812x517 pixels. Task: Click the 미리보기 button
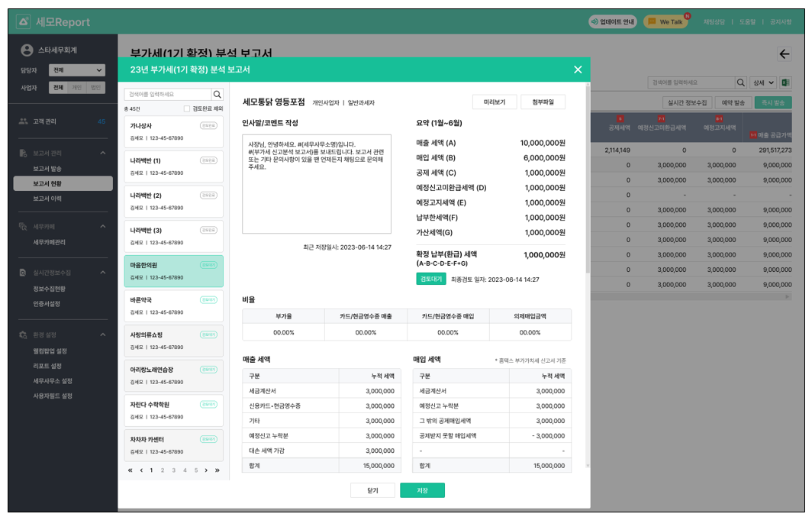pyautogui.click(x=495, y=102)
